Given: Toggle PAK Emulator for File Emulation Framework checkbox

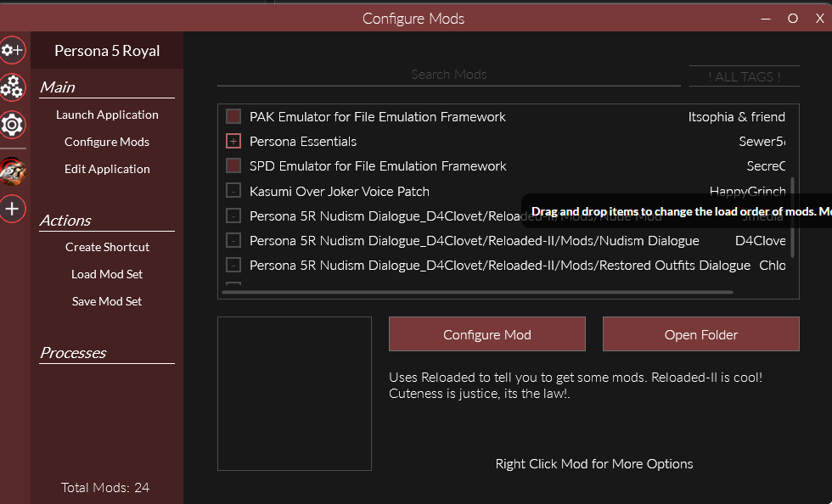Looking at the screenshot, I should tap(233, 116).
